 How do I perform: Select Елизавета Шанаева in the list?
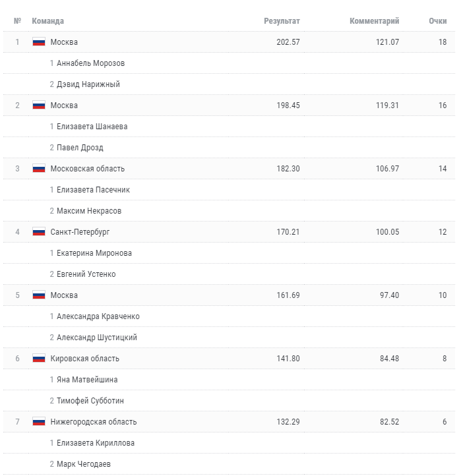(92, 127)
